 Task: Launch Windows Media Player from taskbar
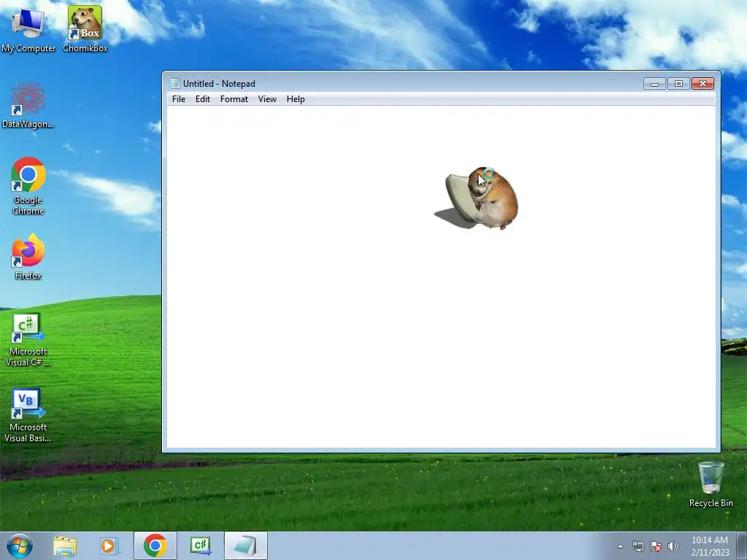(x=109, y=545)
